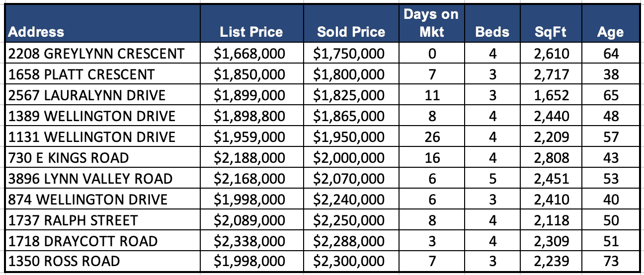Screen dimensions: 644x275
Task: Click the Beds column header
Action: 492,32
